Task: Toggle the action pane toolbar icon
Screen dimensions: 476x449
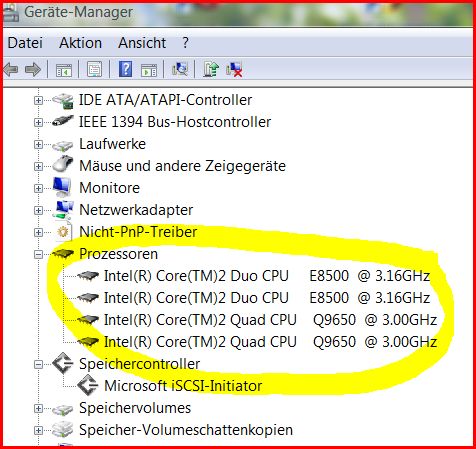Action: point(149,70)
